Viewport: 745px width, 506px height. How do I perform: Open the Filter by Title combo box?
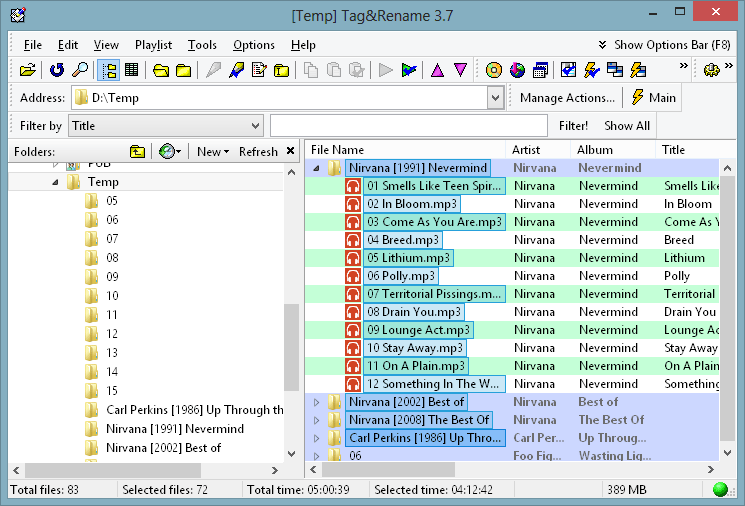(166, 126)
